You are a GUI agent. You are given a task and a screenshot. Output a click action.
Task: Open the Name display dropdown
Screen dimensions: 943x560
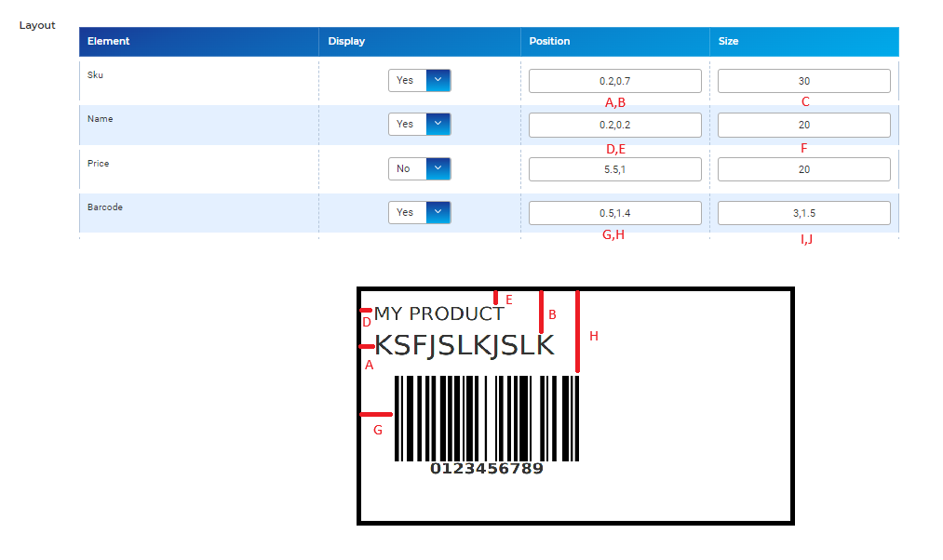420,124
